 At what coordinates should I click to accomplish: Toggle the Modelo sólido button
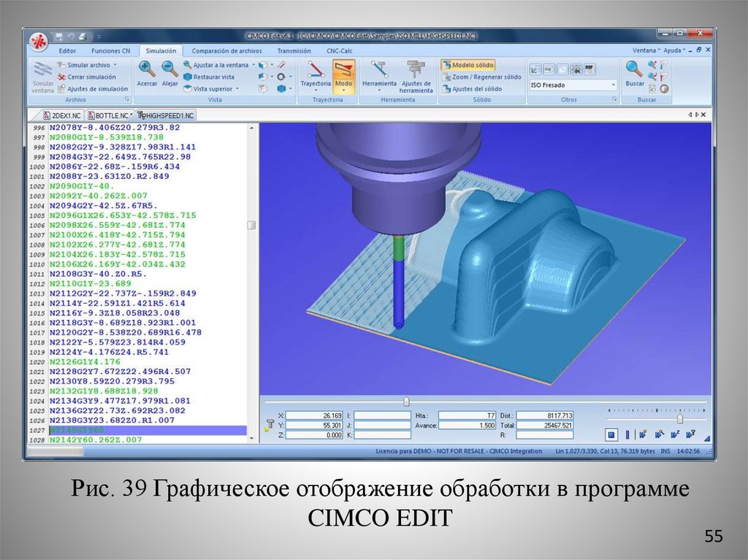(x=468, y=65)
